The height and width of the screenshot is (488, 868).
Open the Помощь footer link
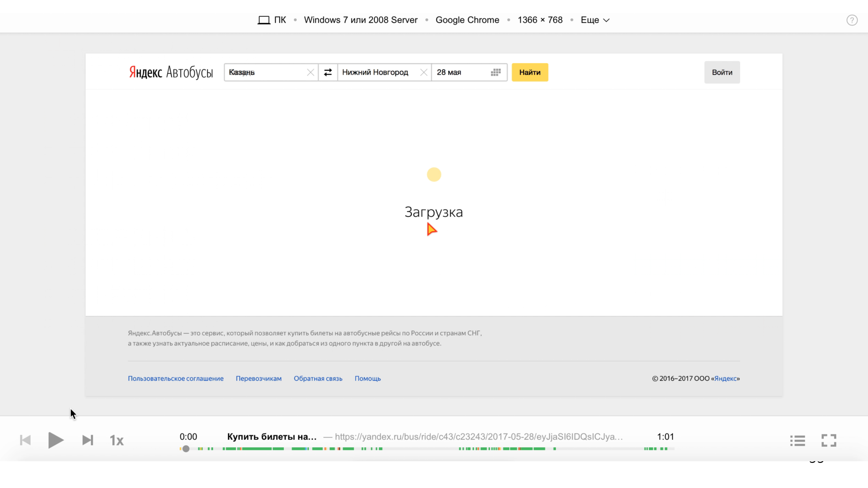click(368, 379)
